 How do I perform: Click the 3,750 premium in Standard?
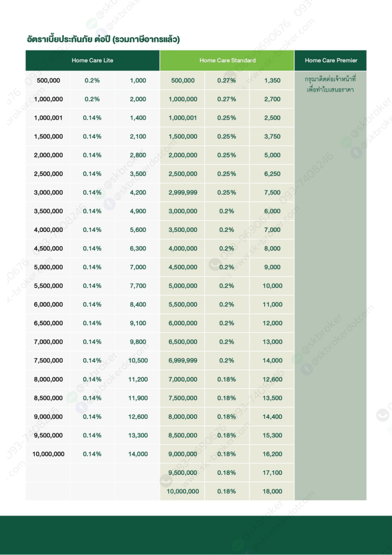tap(272, 137)
